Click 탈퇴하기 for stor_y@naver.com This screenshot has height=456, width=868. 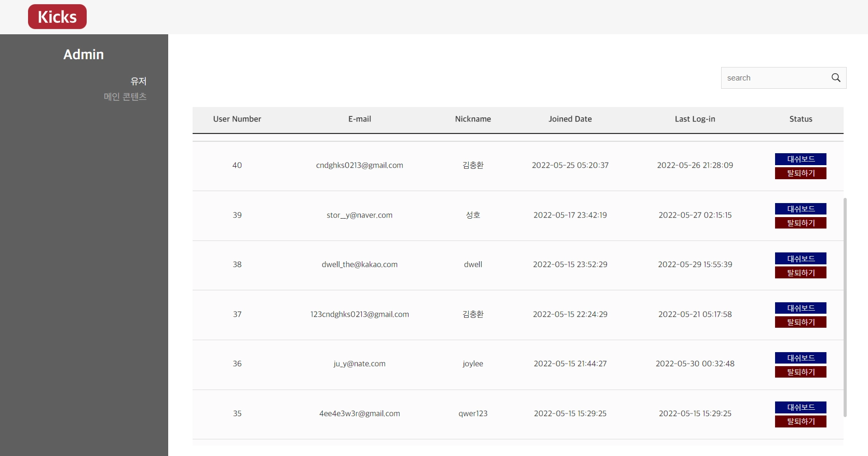(x=801, y=223)
